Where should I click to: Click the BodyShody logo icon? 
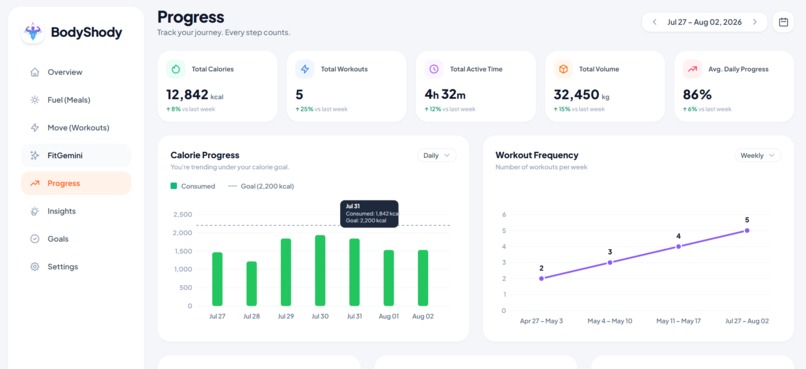(32, 32)
